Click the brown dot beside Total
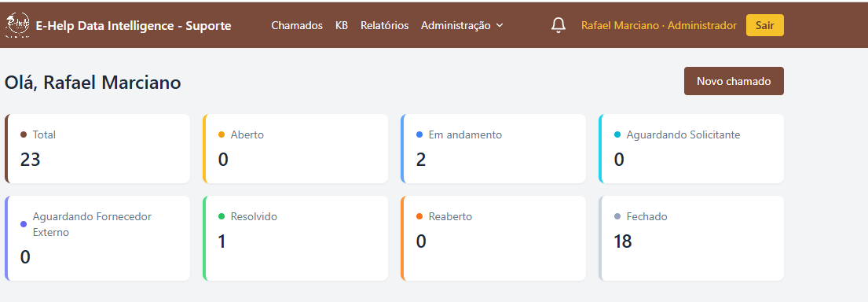868x302 pixels. [x=24, y=134]
